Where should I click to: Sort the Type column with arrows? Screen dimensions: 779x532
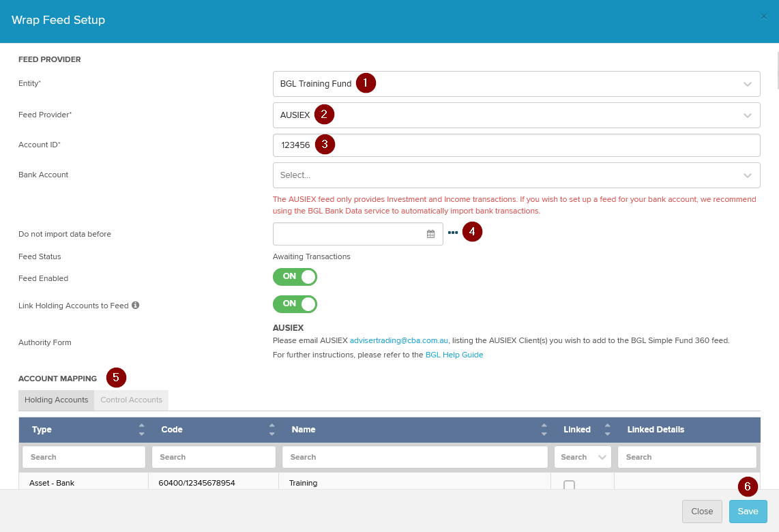click(x=142, y=430)
